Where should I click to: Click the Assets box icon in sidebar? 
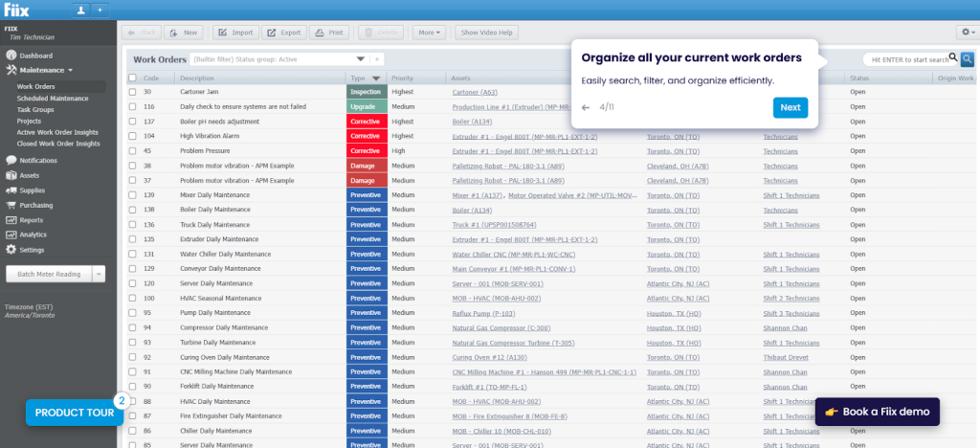(11, 175)
